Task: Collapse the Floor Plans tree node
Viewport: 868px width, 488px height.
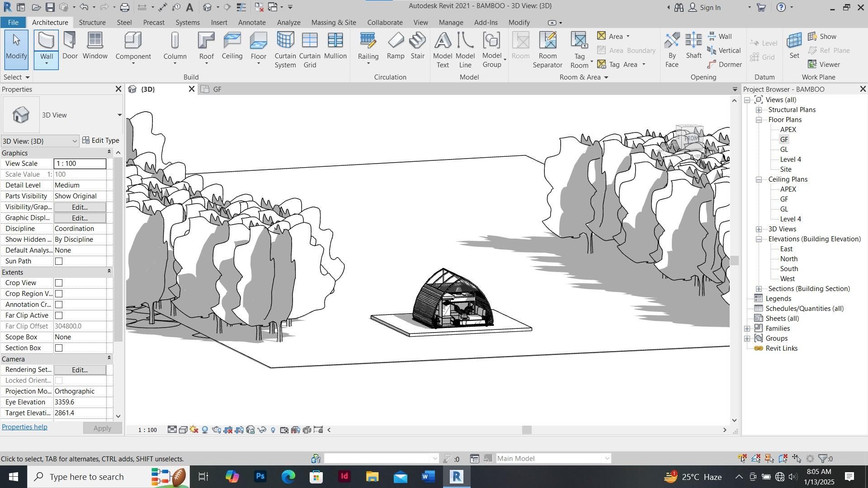Action: click(759, 120)
